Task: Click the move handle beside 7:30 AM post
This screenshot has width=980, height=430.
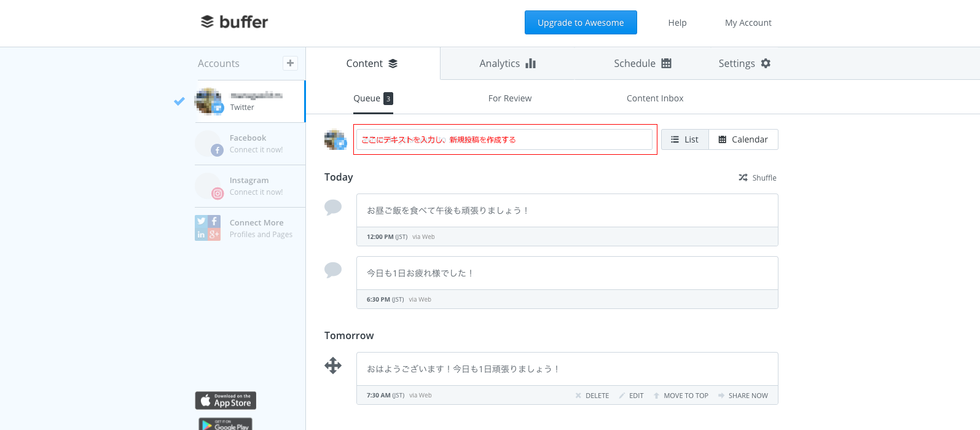Action: (333, 365)
